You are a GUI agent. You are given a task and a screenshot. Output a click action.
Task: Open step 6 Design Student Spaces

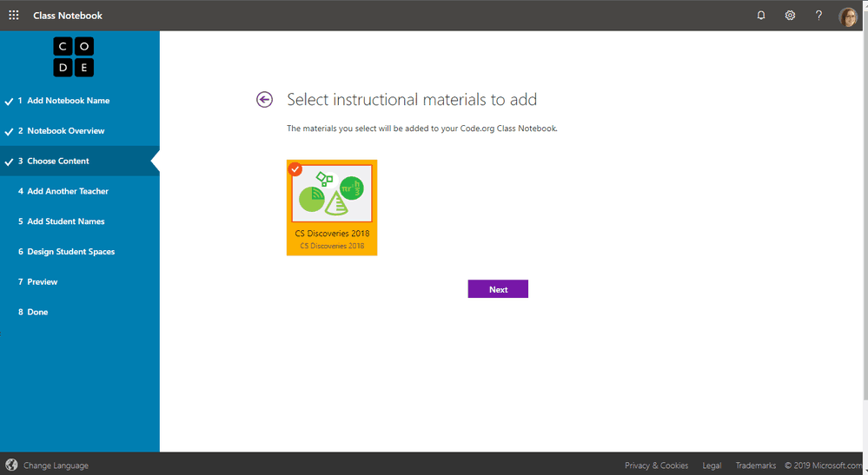(x=70, y=252)
